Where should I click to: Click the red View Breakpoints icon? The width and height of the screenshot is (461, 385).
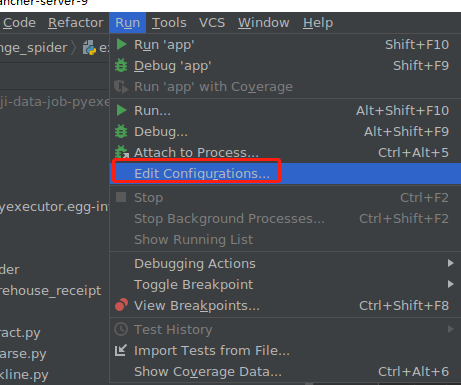[x=121, y=305]
